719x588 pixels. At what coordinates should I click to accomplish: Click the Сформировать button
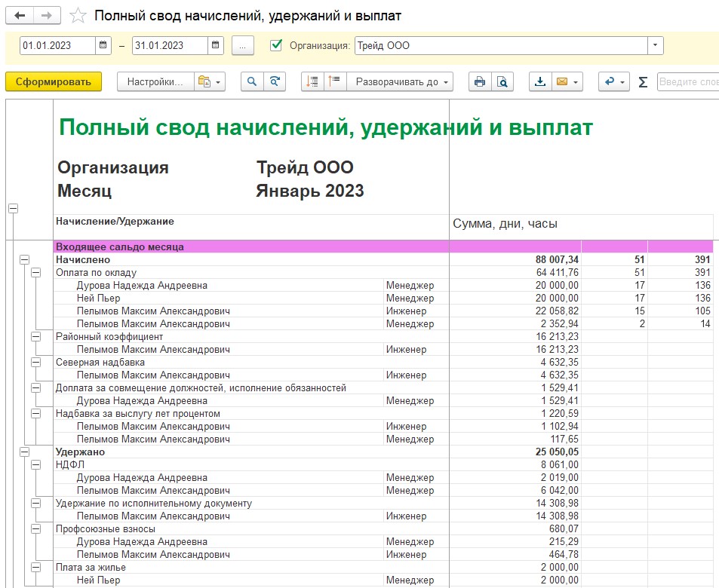pyautogui.click(x=54, y=82)
